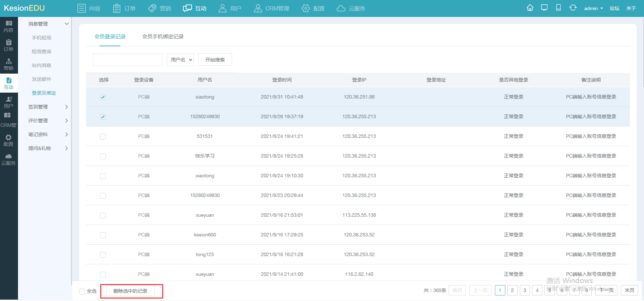
Task: Click 删除选中的记录 button
Action: click(130, 291)
